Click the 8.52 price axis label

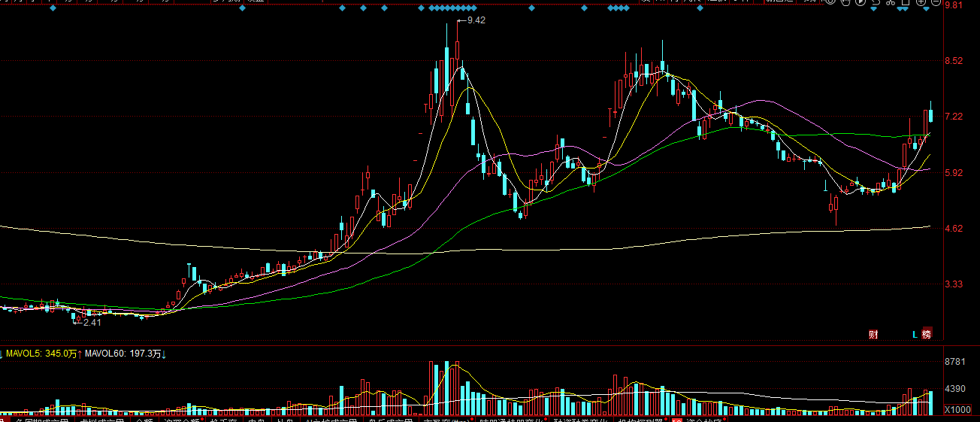click(954, 61)
